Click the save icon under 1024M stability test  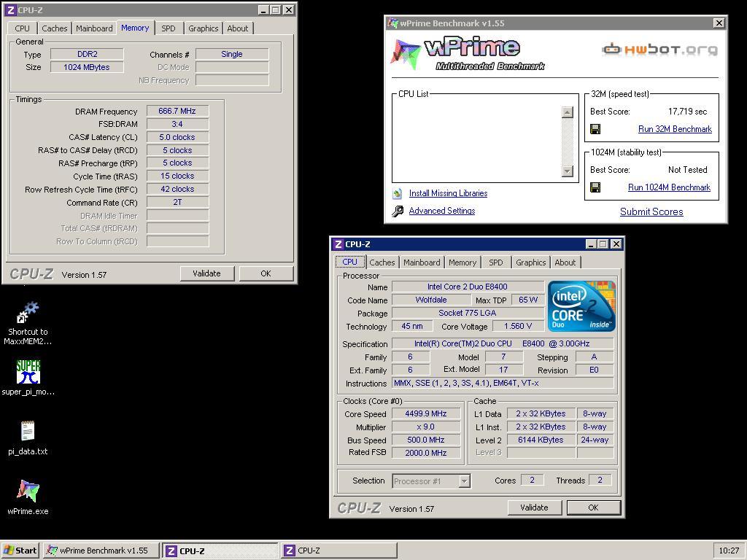click(595, 187)
